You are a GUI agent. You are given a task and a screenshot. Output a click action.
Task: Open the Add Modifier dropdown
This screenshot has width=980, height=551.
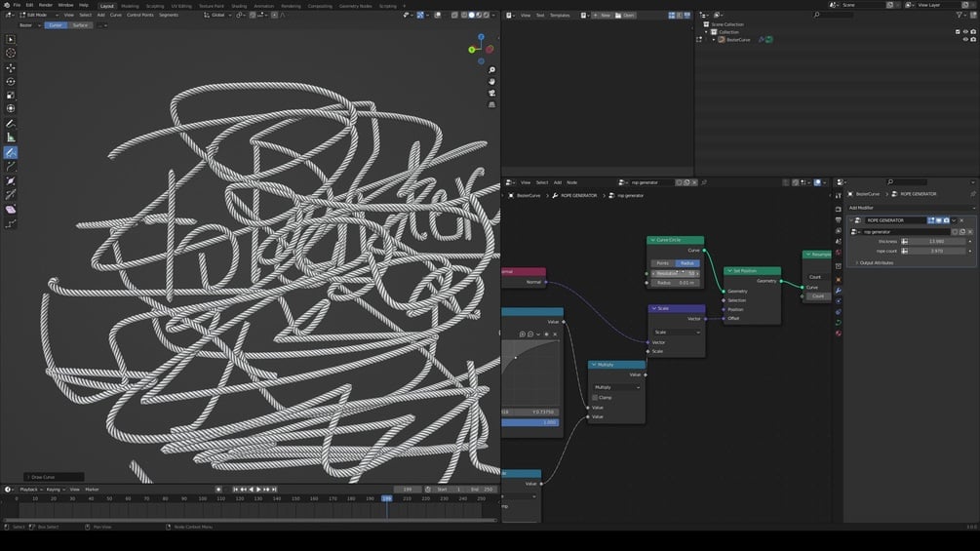point(911,208)
